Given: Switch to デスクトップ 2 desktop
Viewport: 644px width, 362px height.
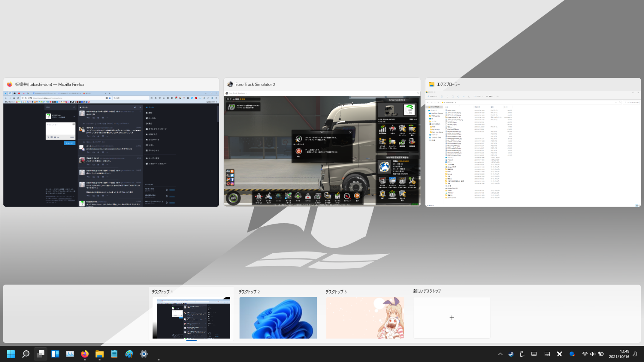Looking at the screenshot, I should coord(278,318).
